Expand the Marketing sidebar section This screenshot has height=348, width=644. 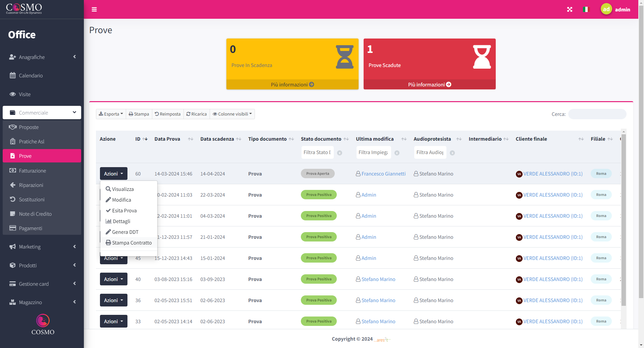click(x=42, y=247)
